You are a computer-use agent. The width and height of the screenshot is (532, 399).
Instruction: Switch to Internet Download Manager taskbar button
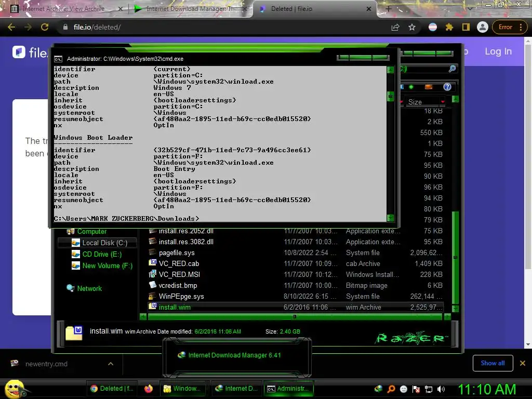point(236,389)
